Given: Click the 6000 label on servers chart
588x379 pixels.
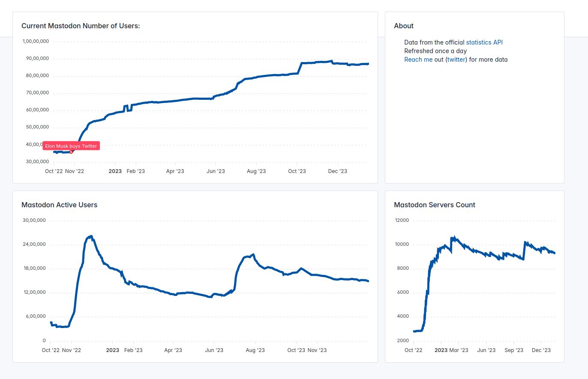Looking at the screenshot, I should 403,292.
